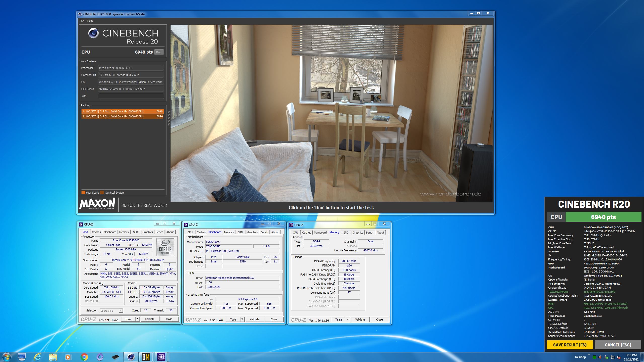Open the Cinebench taskbar icon
644x362 pixels.
[x=131, y=357]
